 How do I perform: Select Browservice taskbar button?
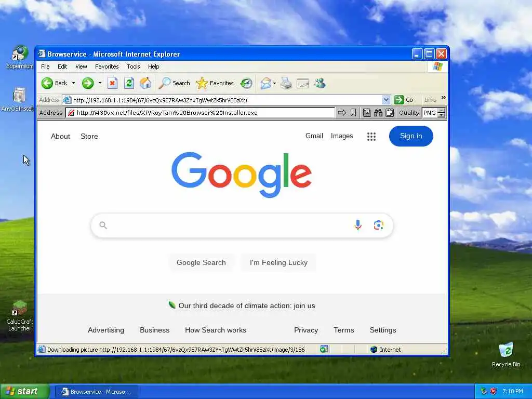(x=97, y=392)
